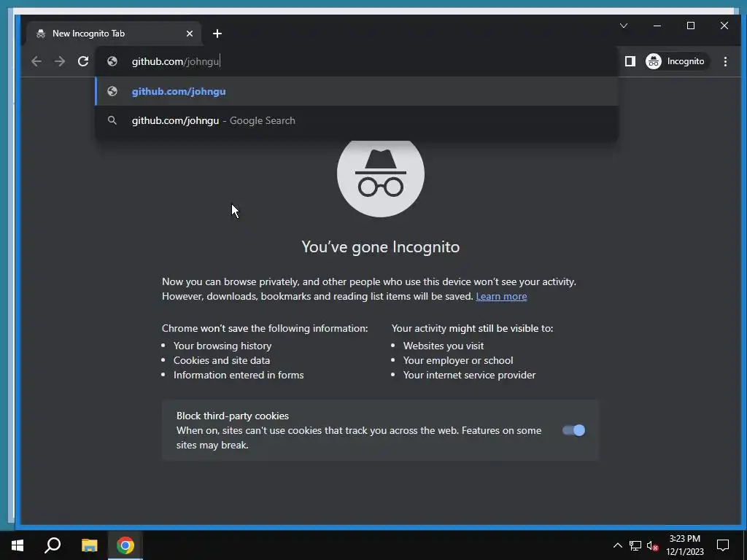Click the Chrome icon in the taskbar
747x560 pixels.
point(125,545)
